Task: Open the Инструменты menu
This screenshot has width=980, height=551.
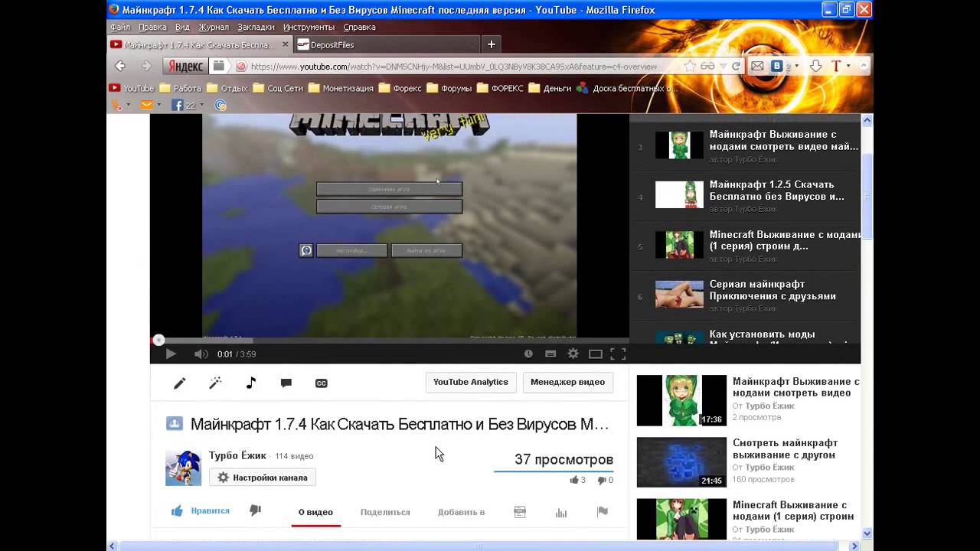Action: 309,27
